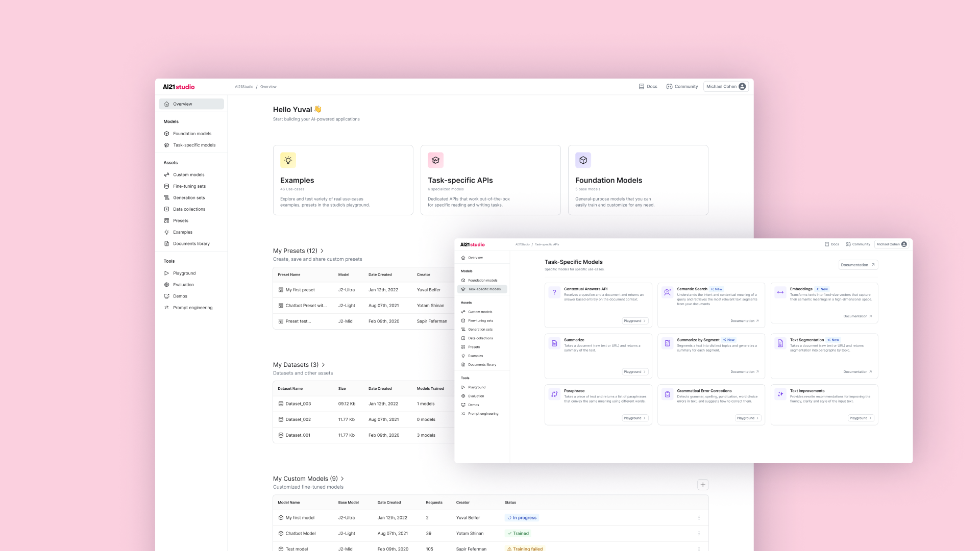Open the Michael Cohen account menu, back window
This screenshot has width=980, height=551.
click(726, 87)
